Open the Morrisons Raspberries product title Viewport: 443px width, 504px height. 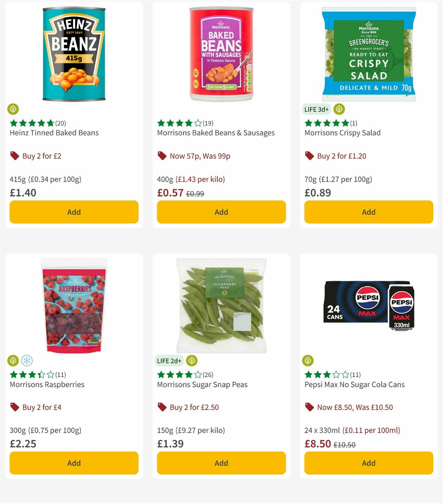47,384
